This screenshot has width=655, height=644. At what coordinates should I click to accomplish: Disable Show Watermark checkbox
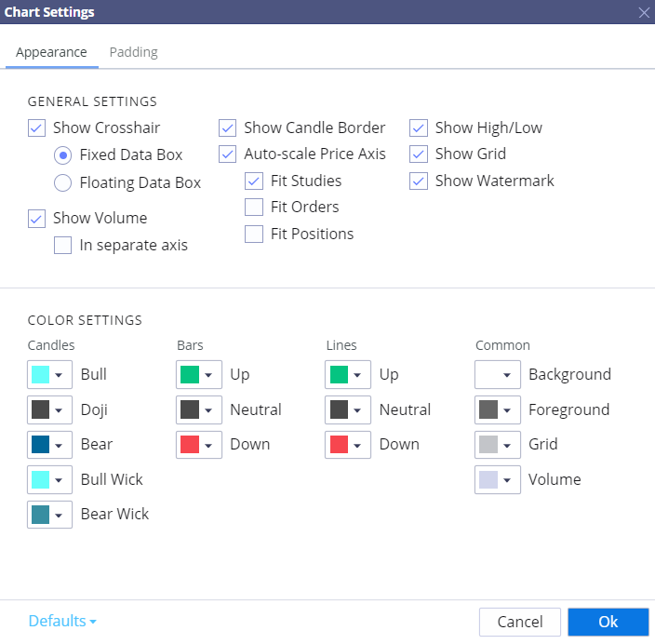point(419,181)
